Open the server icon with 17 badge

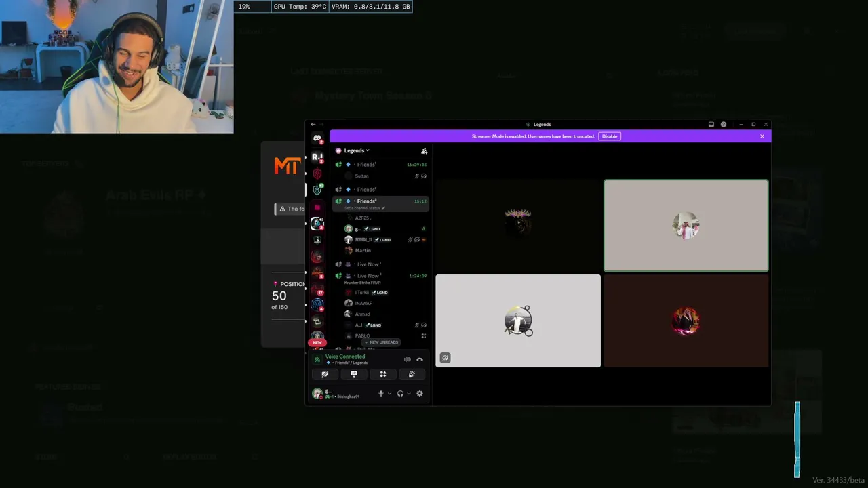tap(317, 289)
